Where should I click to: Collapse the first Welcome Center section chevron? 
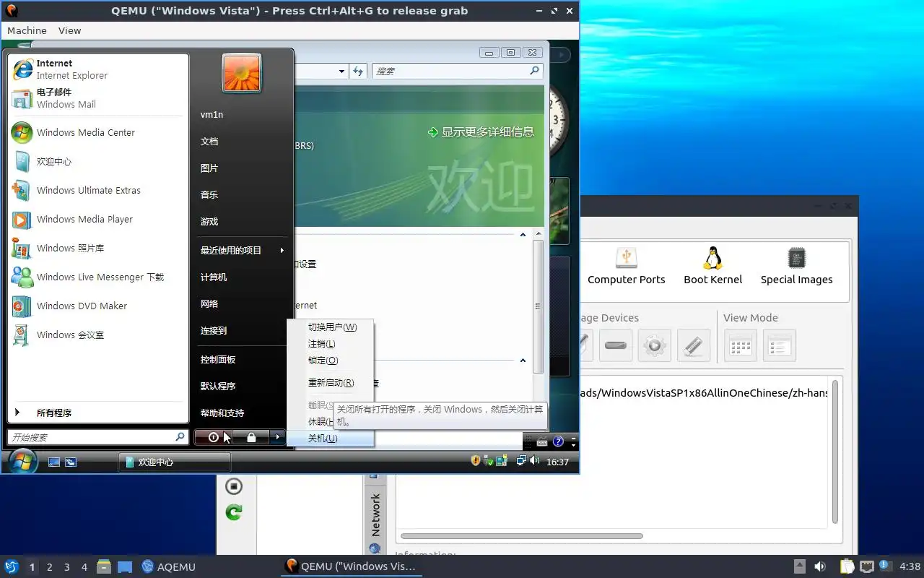pyautogui.click(x=523, y=234)
